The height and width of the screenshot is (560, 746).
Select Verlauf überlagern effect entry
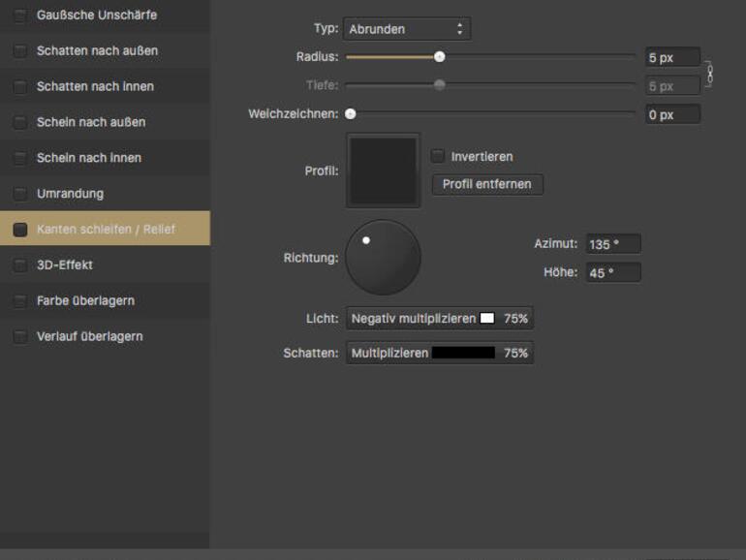point(105,336)
